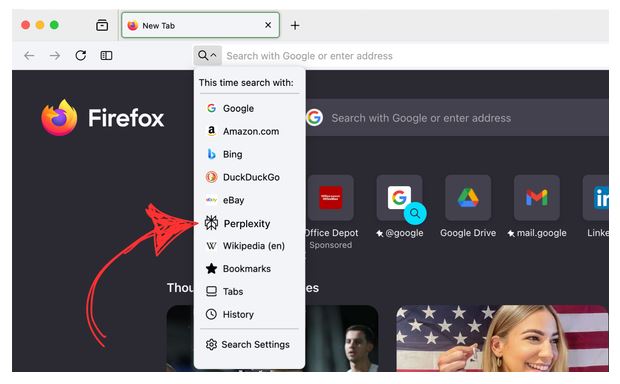Reload the page with the refresh icon
620x384 pixels.
tap(81, 55)
